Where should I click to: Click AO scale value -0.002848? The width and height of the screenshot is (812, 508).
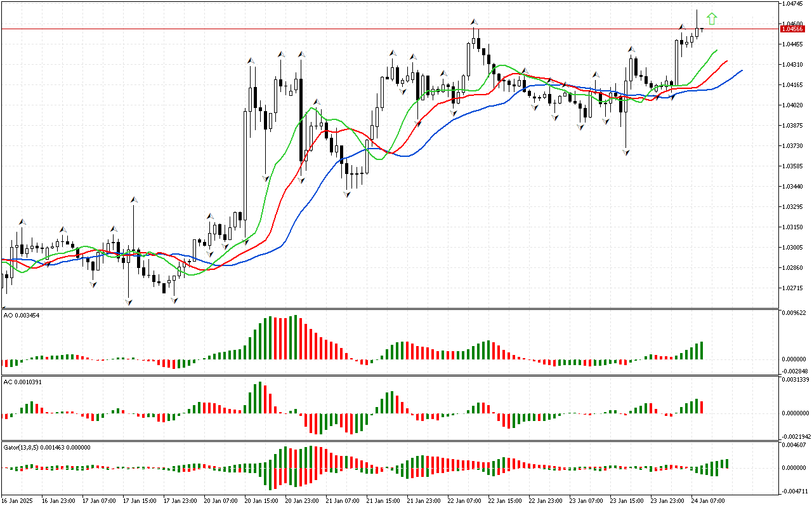tap(794, 371)
